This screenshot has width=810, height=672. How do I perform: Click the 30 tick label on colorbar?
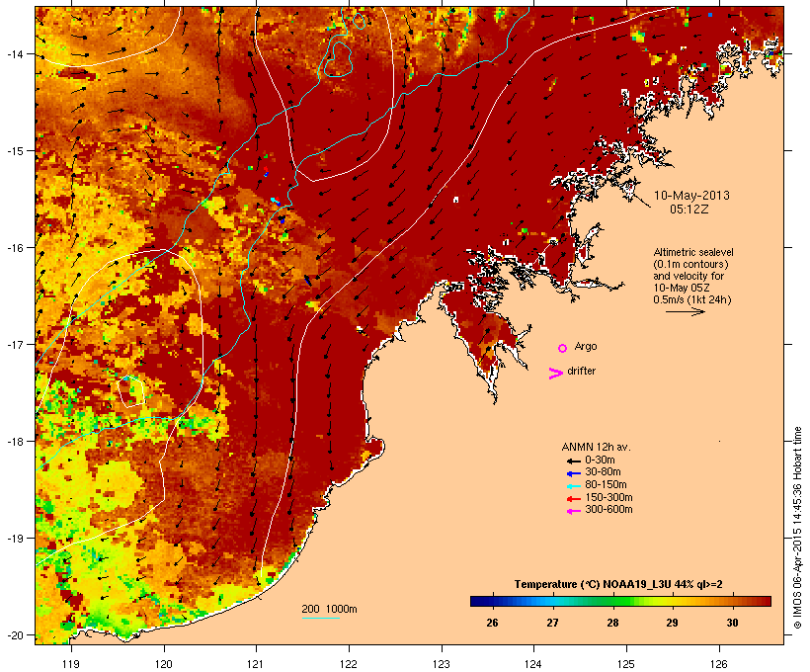point(733,623)
